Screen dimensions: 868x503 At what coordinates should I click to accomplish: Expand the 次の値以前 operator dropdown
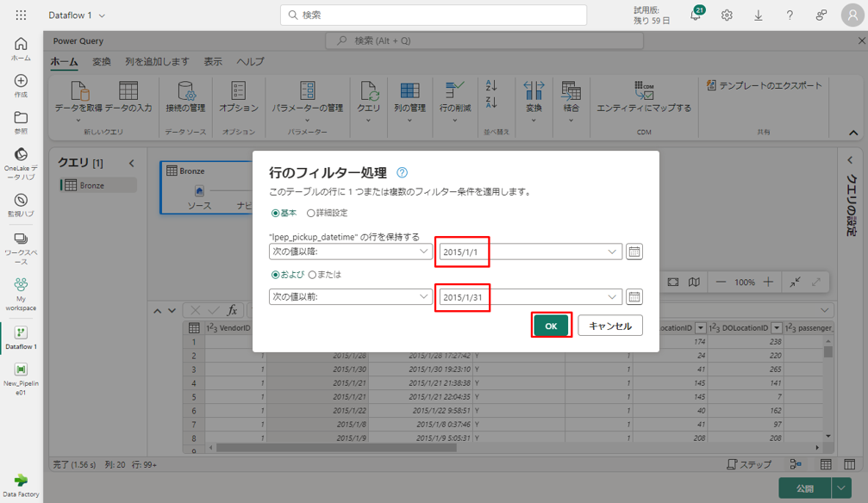click(x=350, y=296)
